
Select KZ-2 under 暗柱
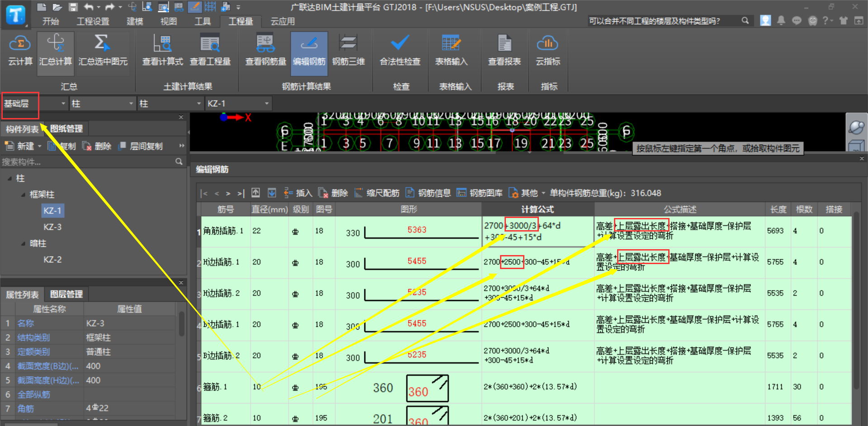52,260
